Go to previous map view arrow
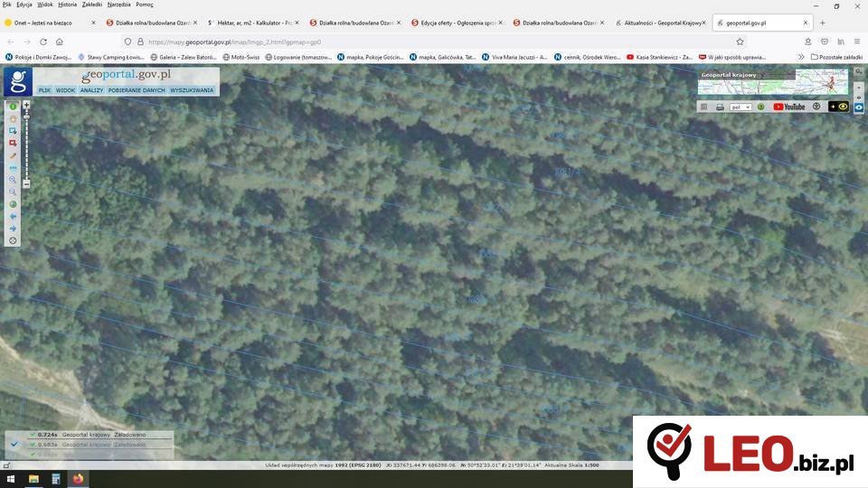Image resolution: width=868 pixels, height=488 pixels. [x=13, y=217]
